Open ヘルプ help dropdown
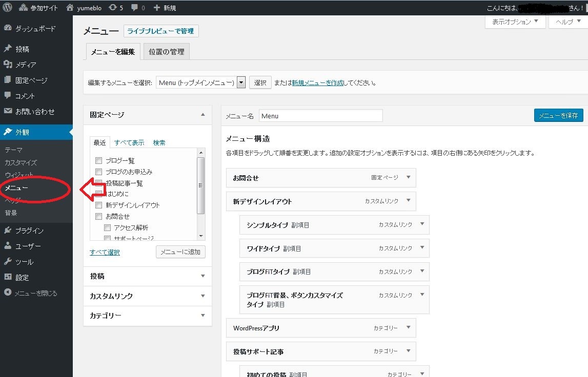 pos(568,22)
